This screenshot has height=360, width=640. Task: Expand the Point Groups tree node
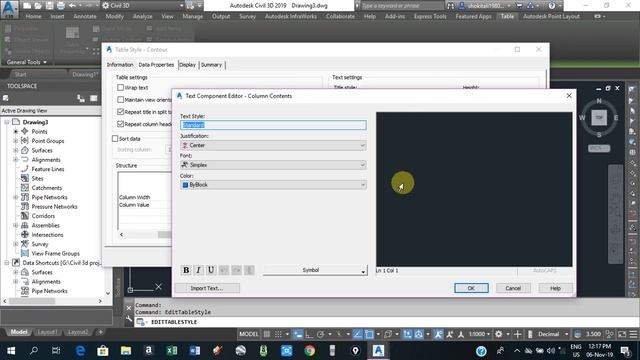click(x=16, y=141)
